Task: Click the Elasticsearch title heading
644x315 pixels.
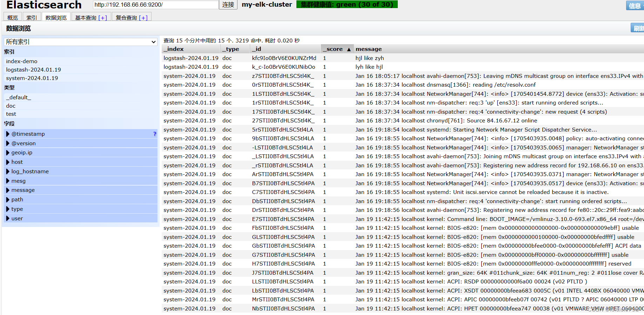Action: [44, 5]
